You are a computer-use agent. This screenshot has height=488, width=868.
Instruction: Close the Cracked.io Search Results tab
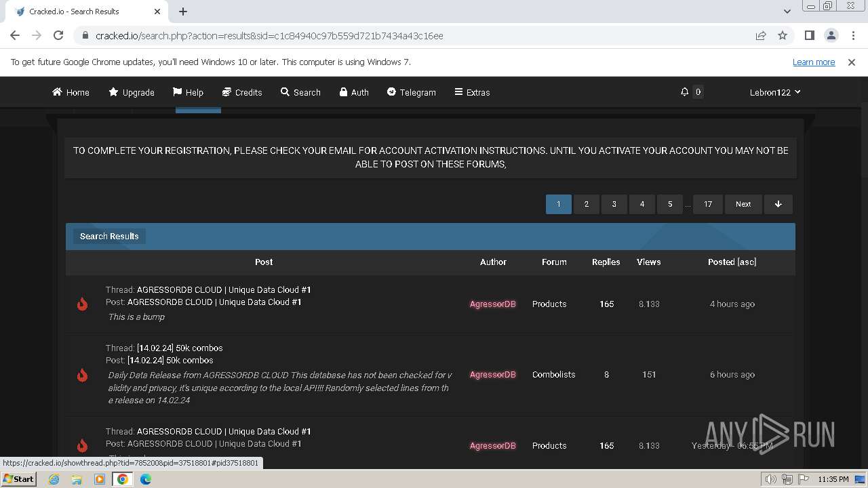(x=157, y=11)
